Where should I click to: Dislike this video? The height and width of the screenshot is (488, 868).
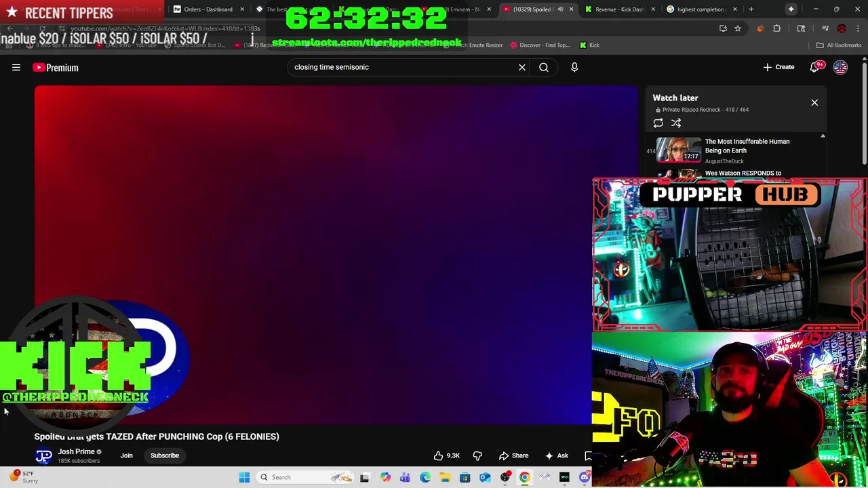[477, 455]
